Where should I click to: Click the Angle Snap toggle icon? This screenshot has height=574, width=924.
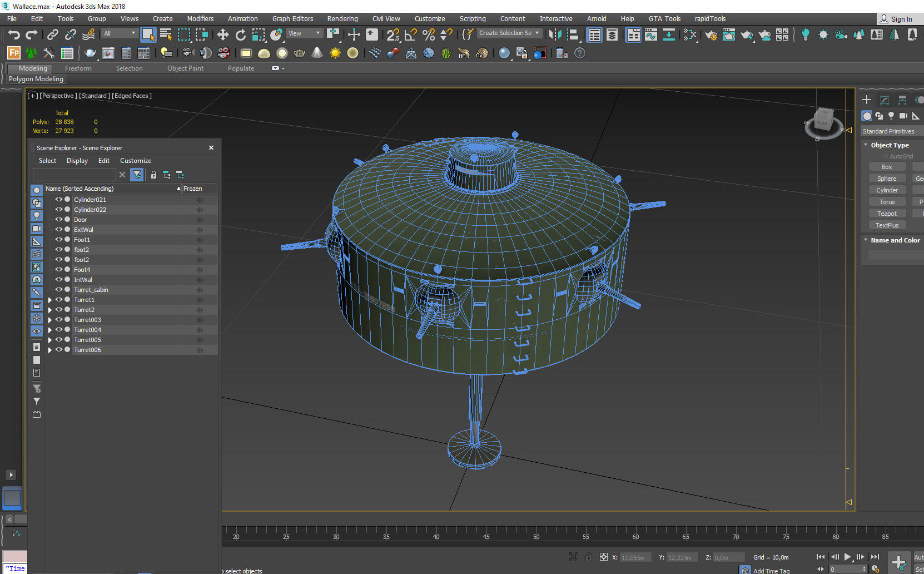pos(410,35)
